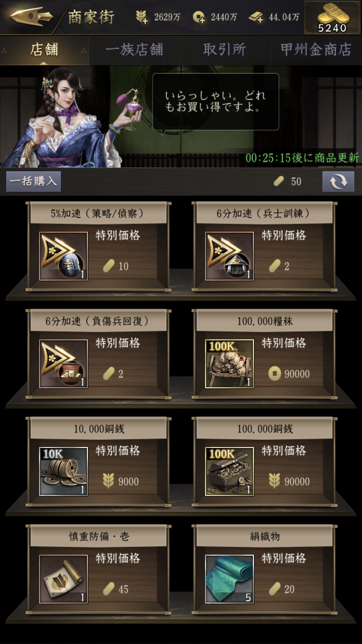Choose the 100,000糧秣 food cart item

point(229,364)
